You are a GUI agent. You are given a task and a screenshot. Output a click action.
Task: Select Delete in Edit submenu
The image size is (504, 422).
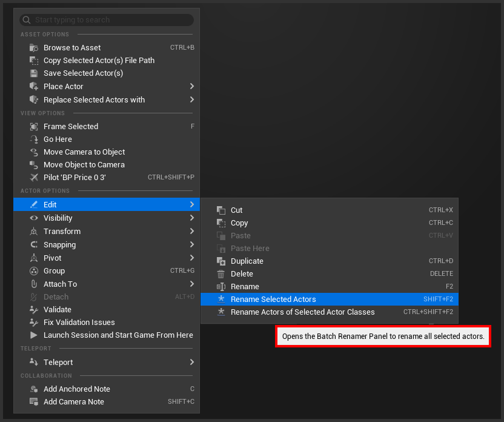point(330,274)
